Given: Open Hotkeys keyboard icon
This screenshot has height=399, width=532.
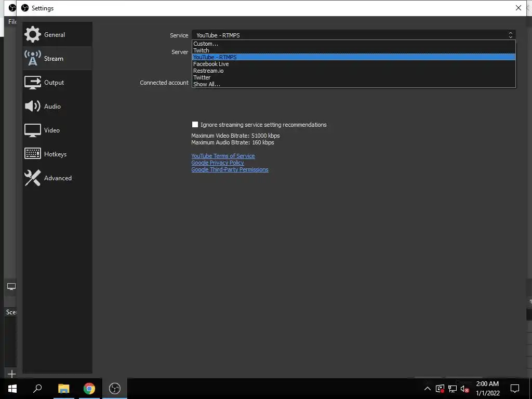Looking at the screenshot, I should coord(33,154).
